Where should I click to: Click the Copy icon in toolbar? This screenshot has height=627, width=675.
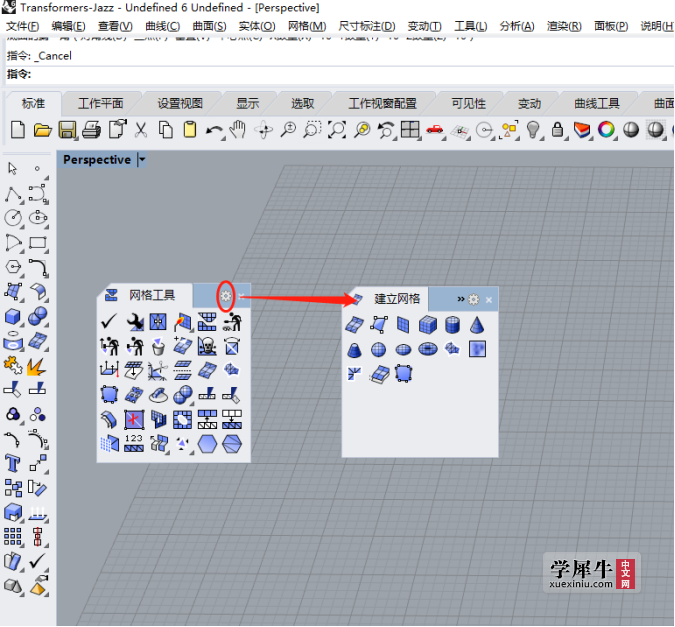pos(166,130)
